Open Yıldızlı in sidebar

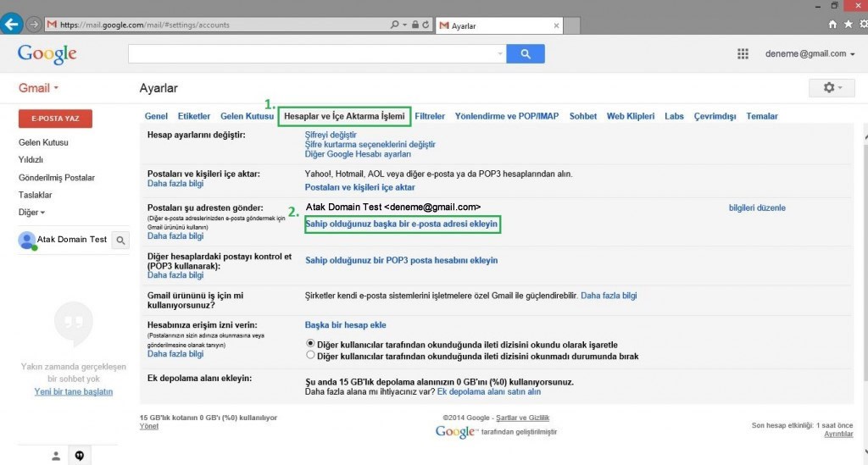31,160
